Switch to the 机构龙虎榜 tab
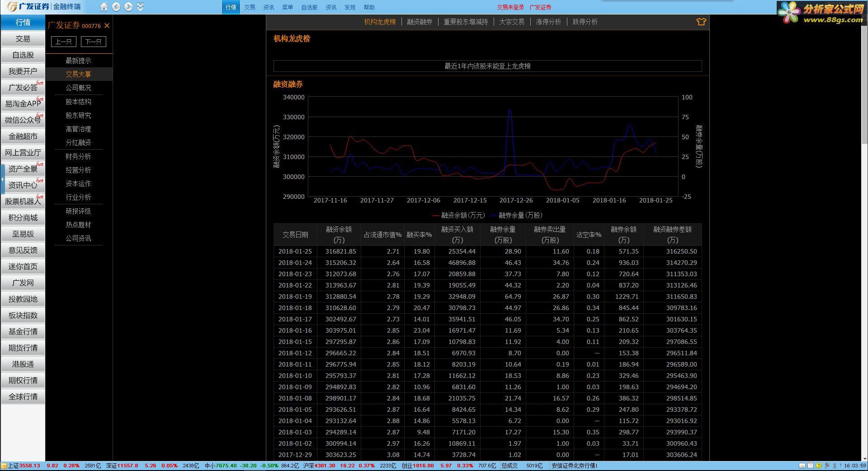Screen dimensions: 868x471 (x=380, y=22)
